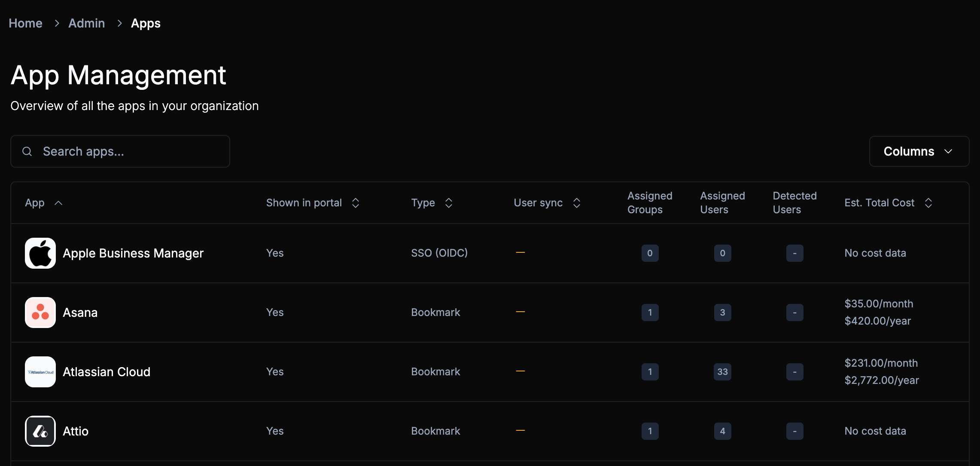The height and width of the screenshot is (466, 980).
Task: Select the Apps breadcrumb item
Action: coord(146,23)
